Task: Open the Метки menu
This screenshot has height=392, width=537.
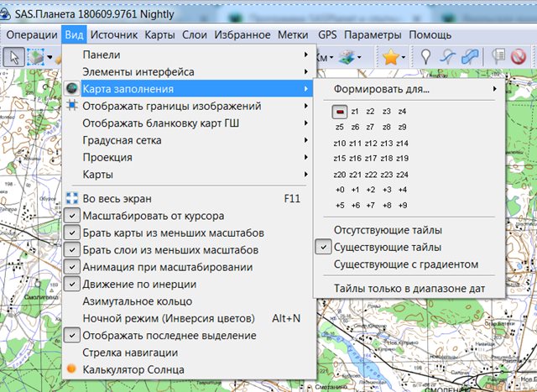Action: [293, 34]
